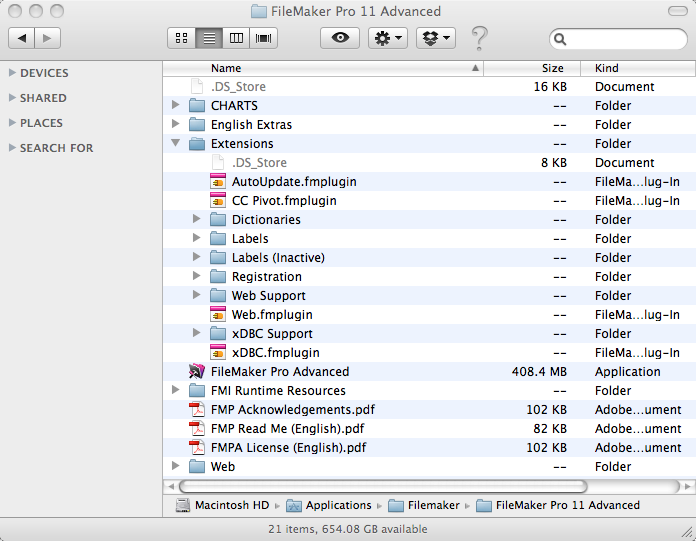This screenshot has height=541, width=696.
Task: Select the Web Support folder icon
Action: click(x=218, y=296)
